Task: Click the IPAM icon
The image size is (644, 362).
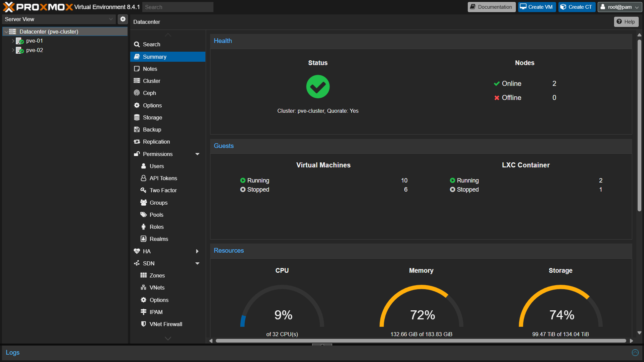Action: pos(144,312)
